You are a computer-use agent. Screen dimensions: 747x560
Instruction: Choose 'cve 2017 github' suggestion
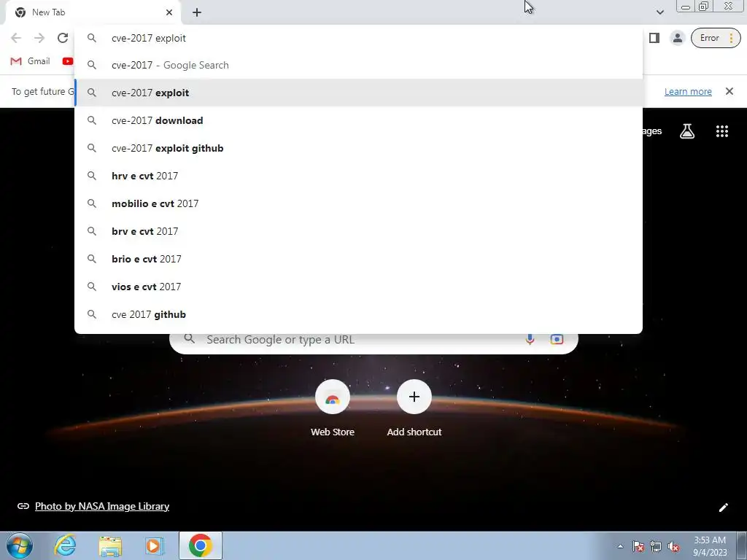click(358, 314)
